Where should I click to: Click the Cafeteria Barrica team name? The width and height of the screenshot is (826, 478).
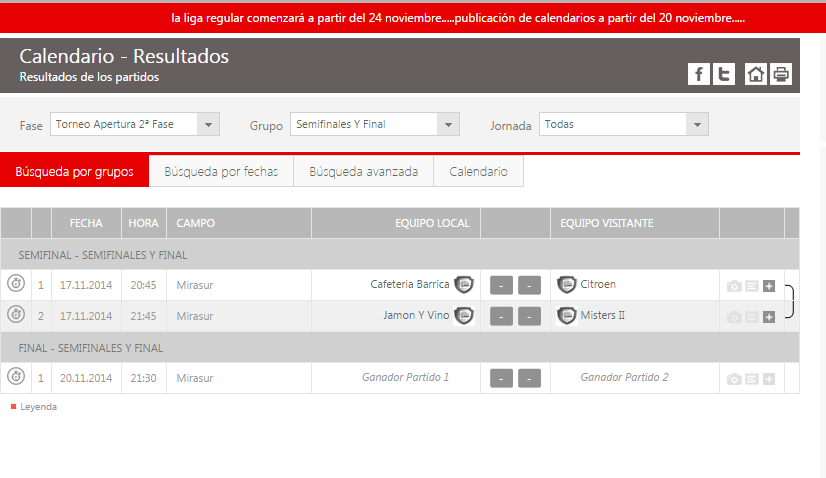click(409, 284)
